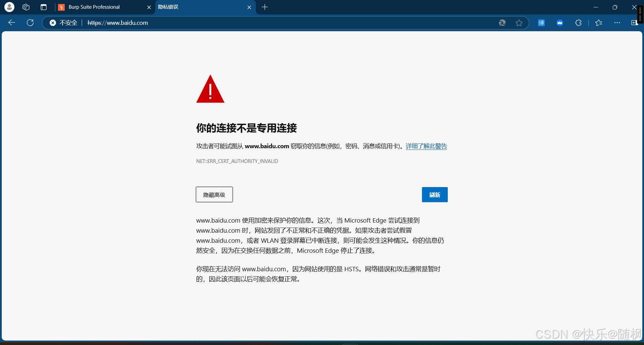Screen dimensions: 644x345
Task: Open the extensions puzzle icon
Action: [x=578, y=23]
